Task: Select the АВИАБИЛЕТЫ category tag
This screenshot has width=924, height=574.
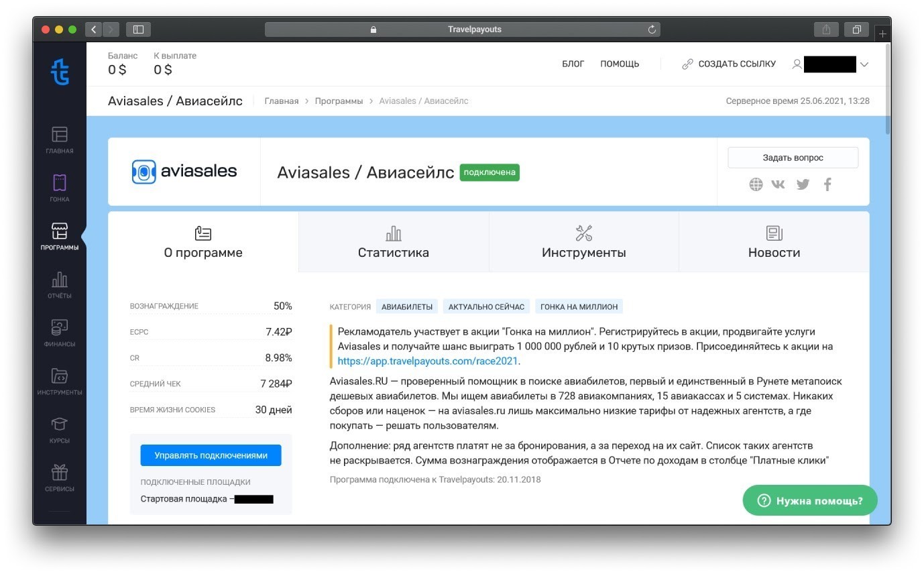Action: 407,306
